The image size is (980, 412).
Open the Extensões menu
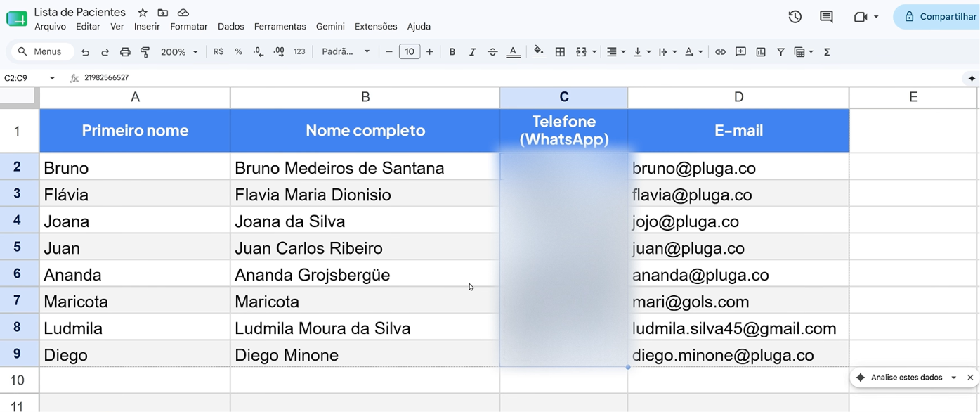[x=376, y=27]
